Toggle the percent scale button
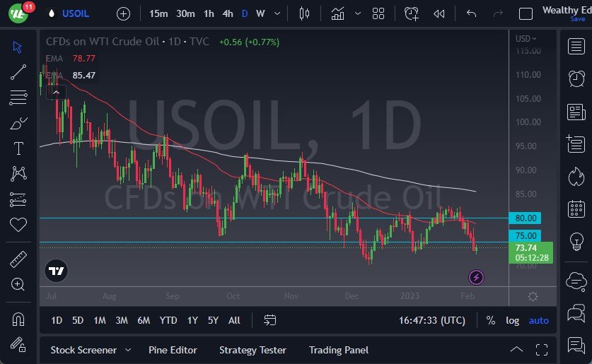Image resolution: width=592 pixels, height=364 pixels. coord(491,320)
